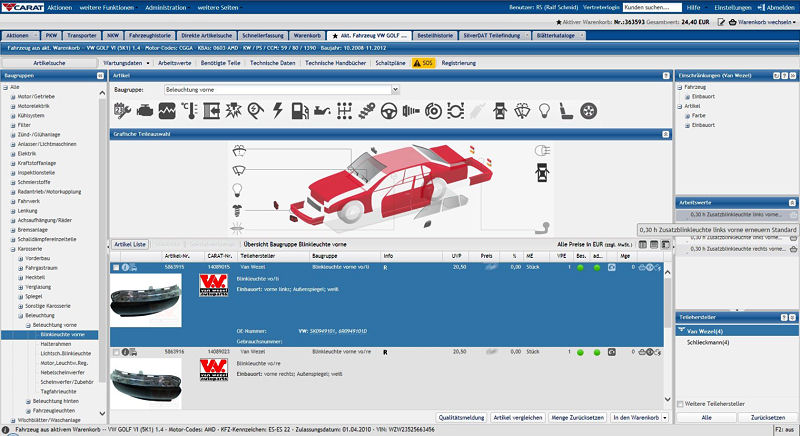Image resolution: width=800 pixels, height=436 pixels.
Task: Collapse the Beleuchtung vorne node
Action: 28,325
